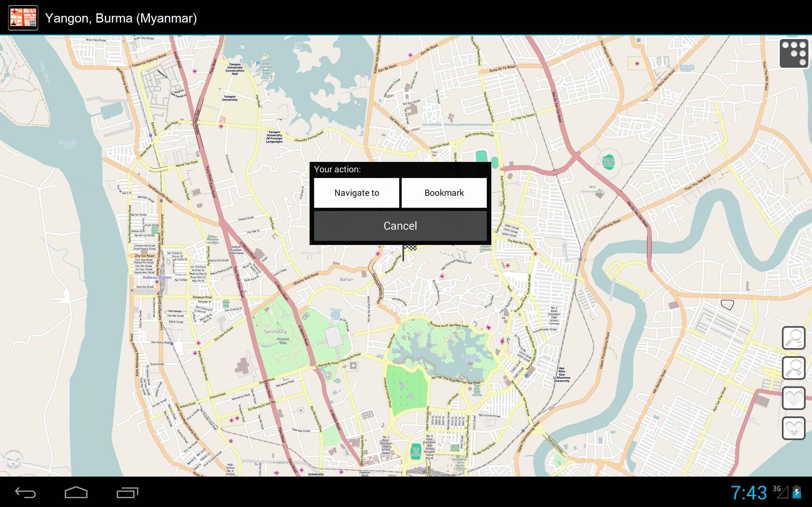Tap the magnifier icon with the location pin
The image size is (812, 507).
[794, 368]
